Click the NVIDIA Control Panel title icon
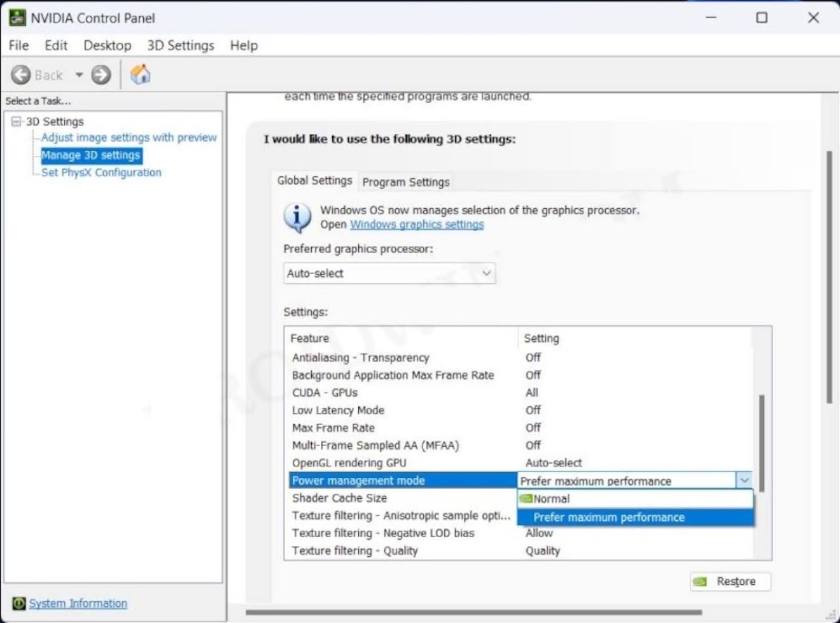 tap(17, 18)
